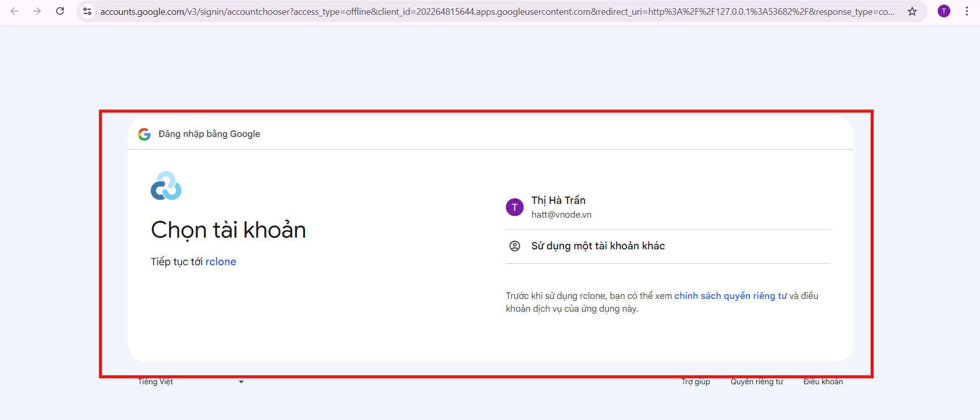This screenshot has height=420, width=980.
Task: Open the Quyền riêng tư footer link
Action: click(756, 382)
